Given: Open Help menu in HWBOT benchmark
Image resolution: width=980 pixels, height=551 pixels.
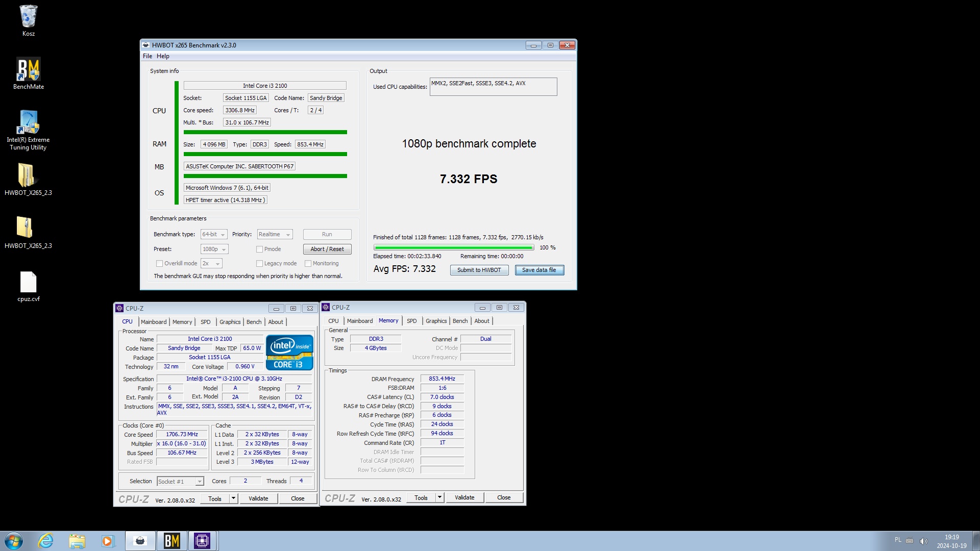Looking at the screenshot, I should click(163, 56).
